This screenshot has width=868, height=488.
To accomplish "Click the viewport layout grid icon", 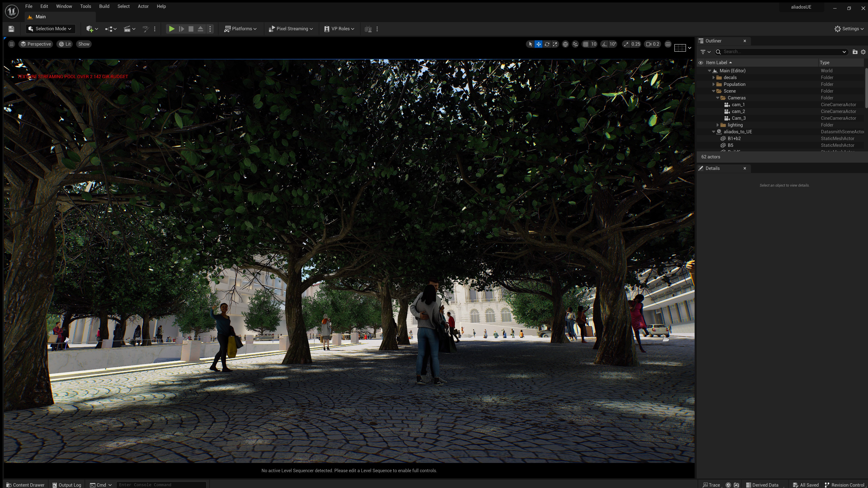I will (668, 44).
